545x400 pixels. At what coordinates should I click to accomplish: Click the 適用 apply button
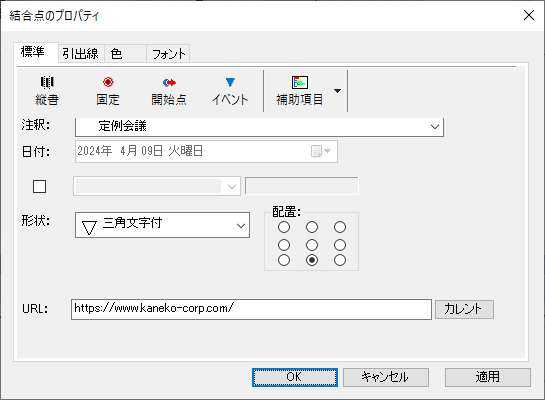coord(488,377)
